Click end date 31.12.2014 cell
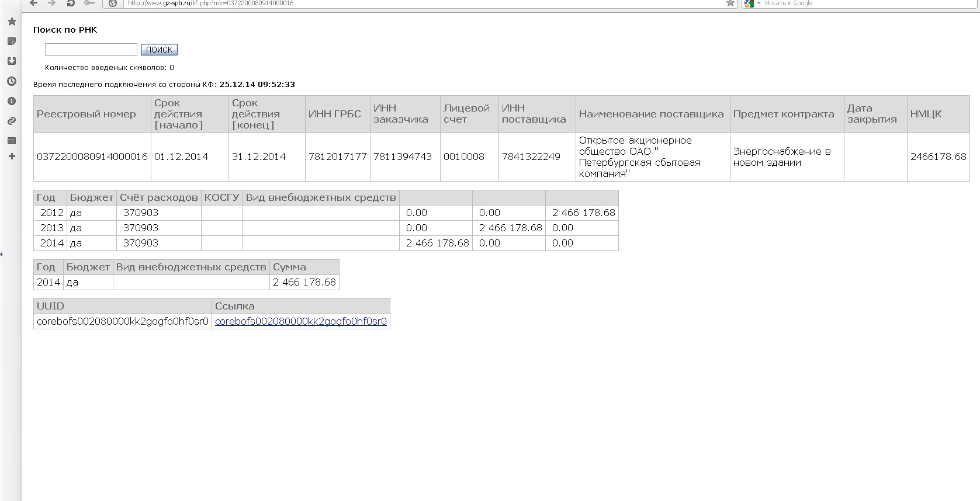Image resolution: width=980 pixels, height=501 pixels. 267,157
